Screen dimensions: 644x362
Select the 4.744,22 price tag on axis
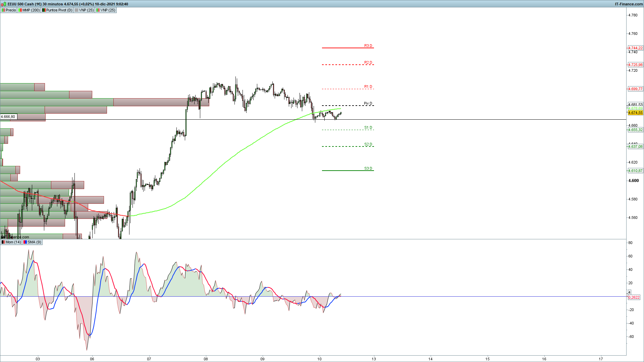tap(635, 48)
